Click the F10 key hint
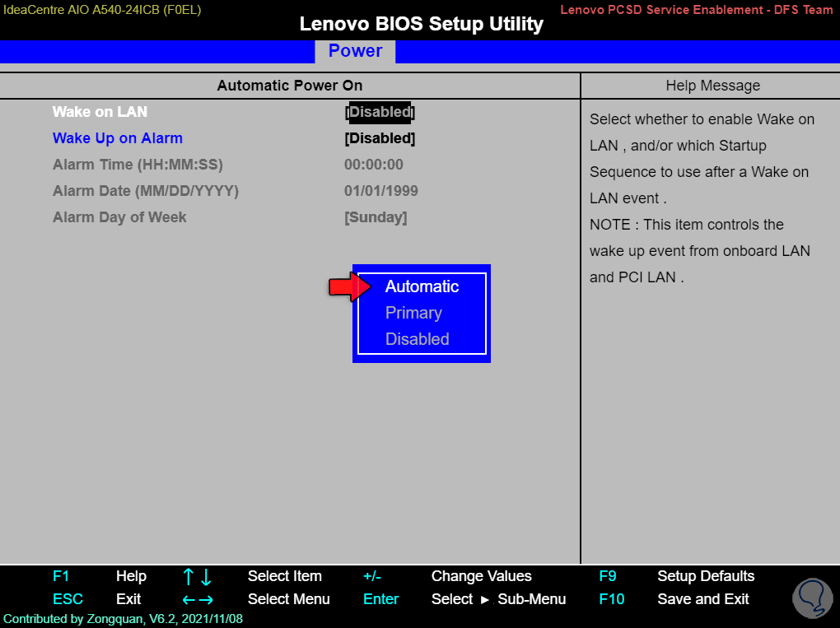Viewport: 840px width, 628px height. pyautogui.click(x=611, y=599)
